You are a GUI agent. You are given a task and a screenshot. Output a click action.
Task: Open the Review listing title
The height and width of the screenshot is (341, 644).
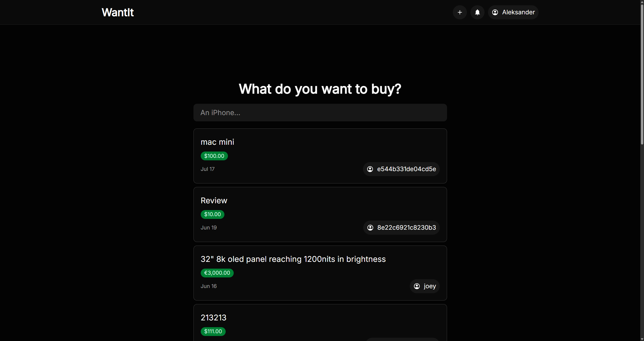coord(214,201)
